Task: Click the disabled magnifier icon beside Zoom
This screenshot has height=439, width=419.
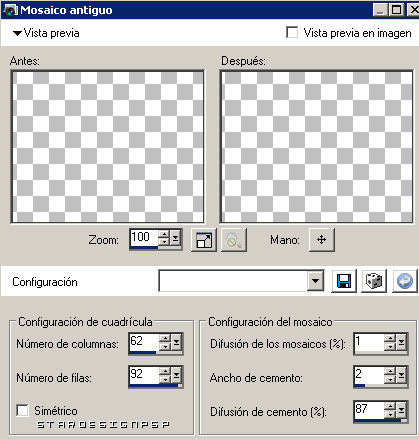Action: [234, 240]
